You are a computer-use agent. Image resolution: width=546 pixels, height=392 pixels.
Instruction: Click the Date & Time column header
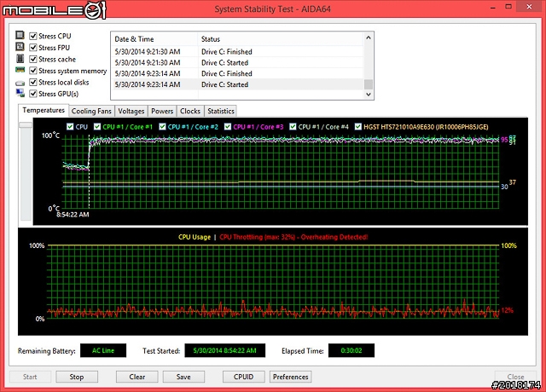click(154, 39)
